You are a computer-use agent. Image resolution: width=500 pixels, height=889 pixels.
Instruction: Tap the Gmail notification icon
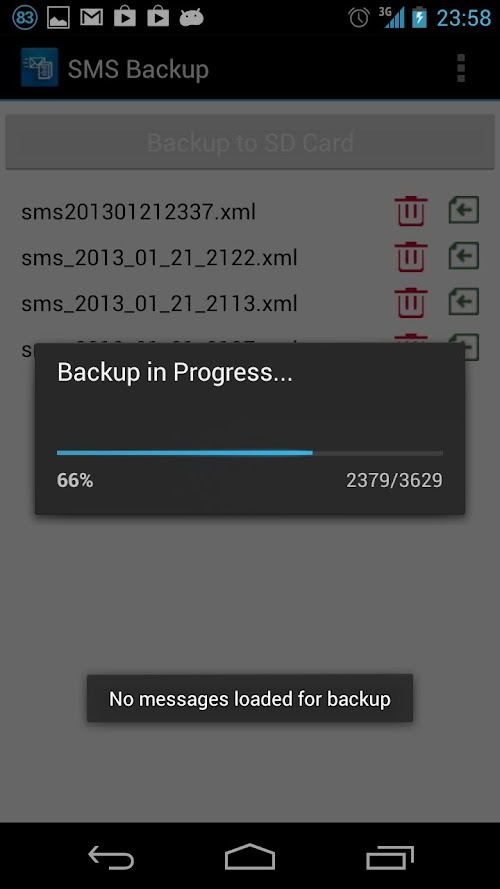(x=91, y=18)
